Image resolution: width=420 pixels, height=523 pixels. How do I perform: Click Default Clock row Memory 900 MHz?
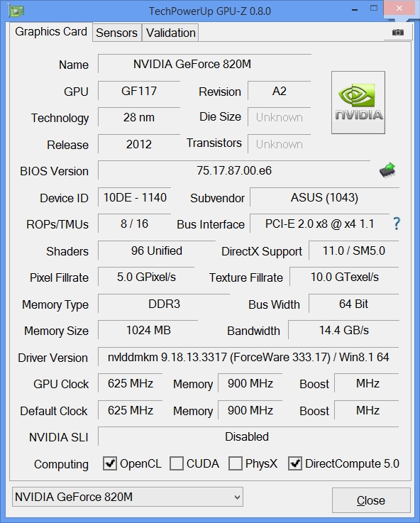coord(250,410)
